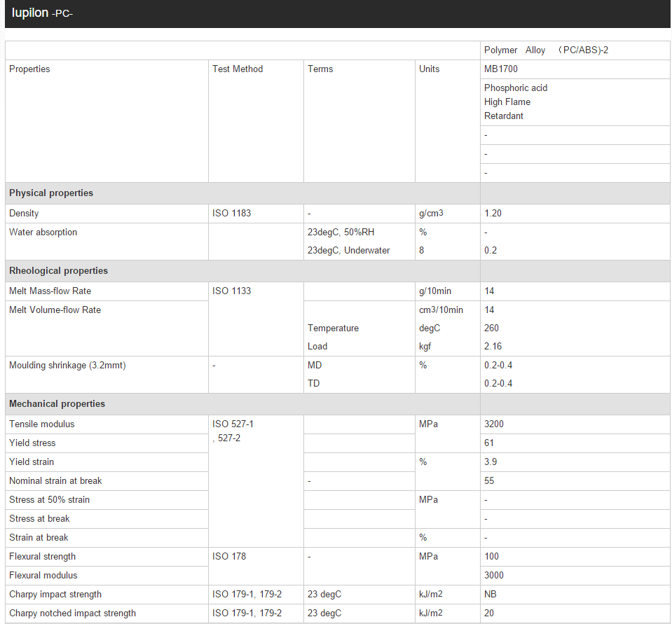Select the Rheological properties section header
The height and width of the screenshot is (624, 672).
(58, 271)
